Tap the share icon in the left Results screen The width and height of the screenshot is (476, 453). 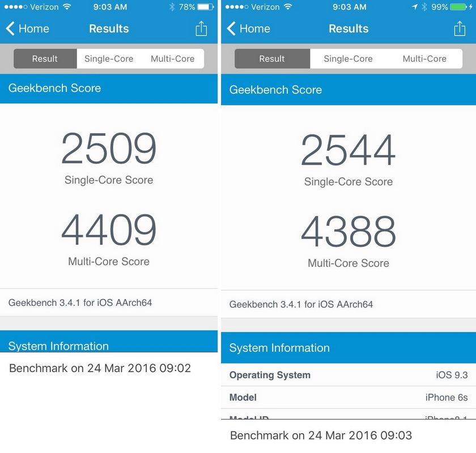(201, 28)
